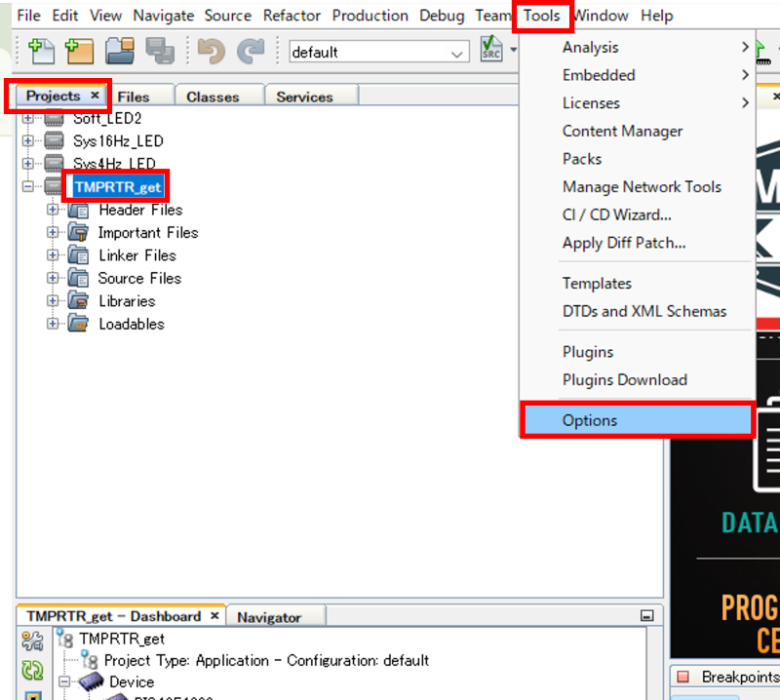
Task: Click the Open Project toolbar icon
Action: [x=120, y=51]
